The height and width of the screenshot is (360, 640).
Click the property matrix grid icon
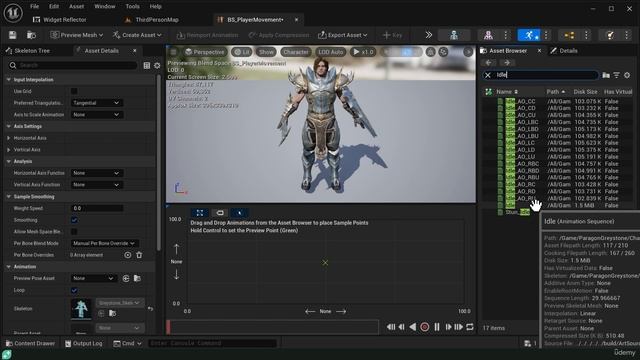[147, 65]
